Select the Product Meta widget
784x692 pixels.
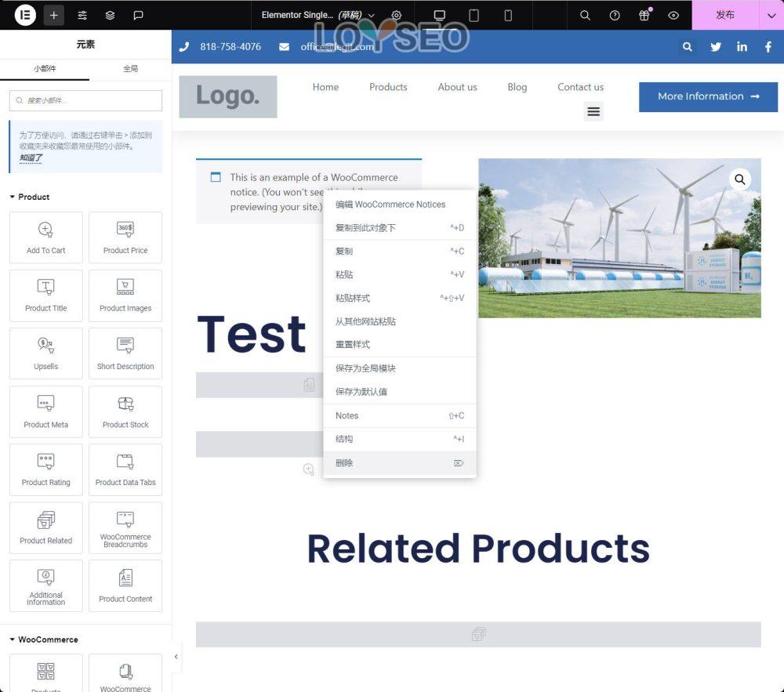click(x=46, y=411)
